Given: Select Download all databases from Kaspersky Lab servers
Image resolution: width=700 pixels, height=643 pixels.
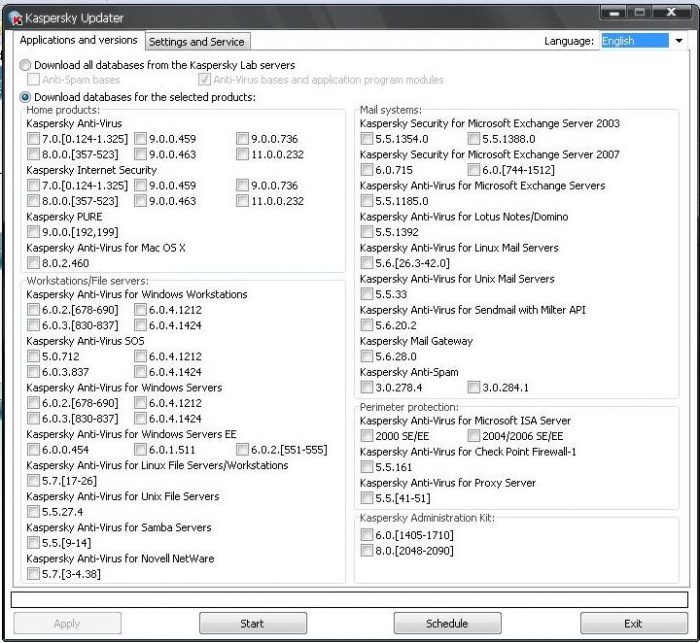Looking at the screenshot, I should click(25, 65).
